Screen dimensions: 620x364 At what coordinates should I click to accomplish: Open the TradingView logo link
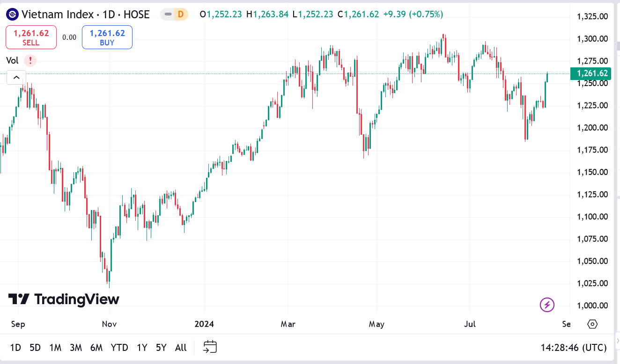pos(64,299)
